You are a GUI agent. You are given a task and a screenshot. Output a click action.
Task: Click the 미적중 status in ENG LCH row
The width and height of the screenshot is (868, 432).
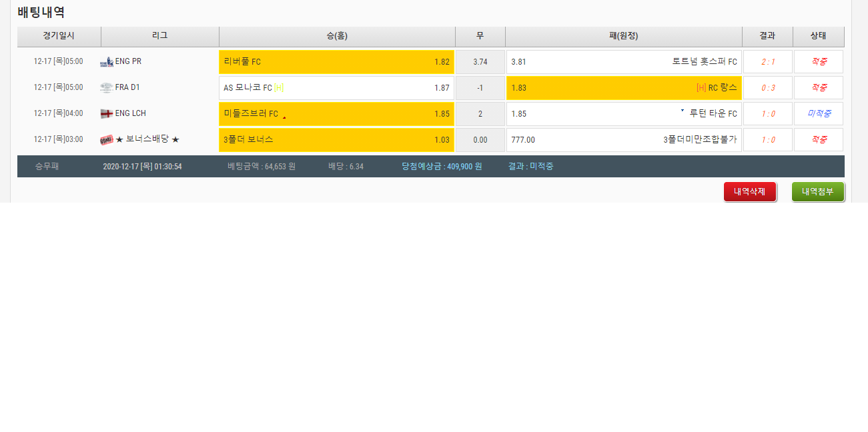[x=819, y=114]
